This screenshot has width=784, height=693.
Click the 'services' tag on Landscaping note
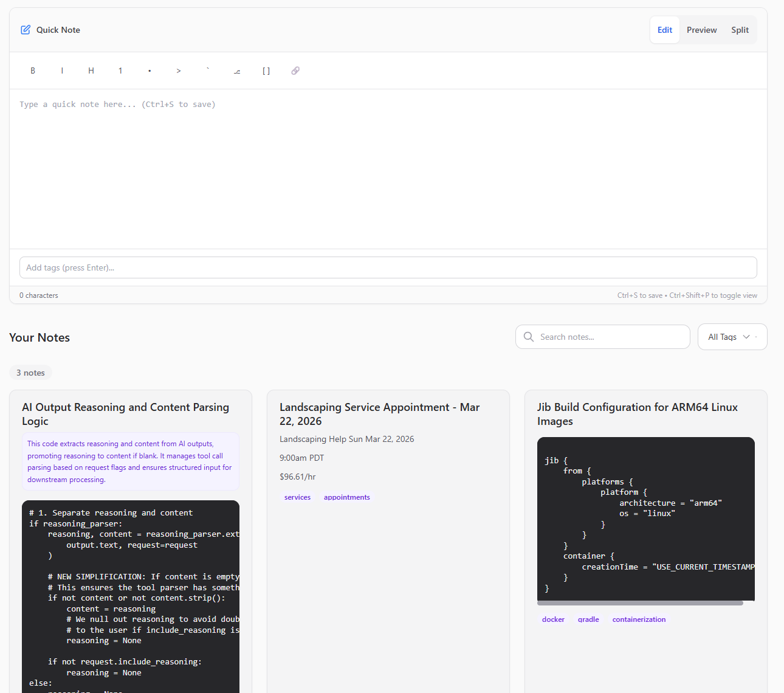tap(297, 497)
